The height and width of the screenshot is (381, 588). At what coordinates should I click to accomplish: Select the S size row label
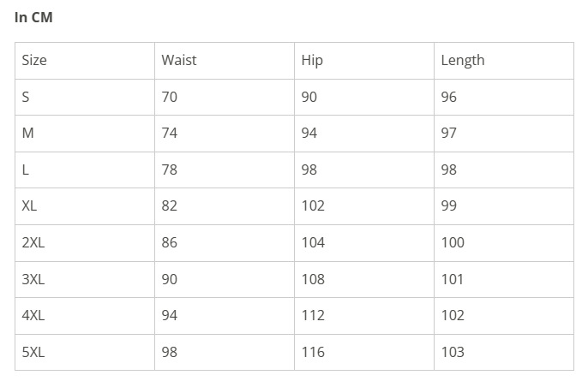[26, 97]
